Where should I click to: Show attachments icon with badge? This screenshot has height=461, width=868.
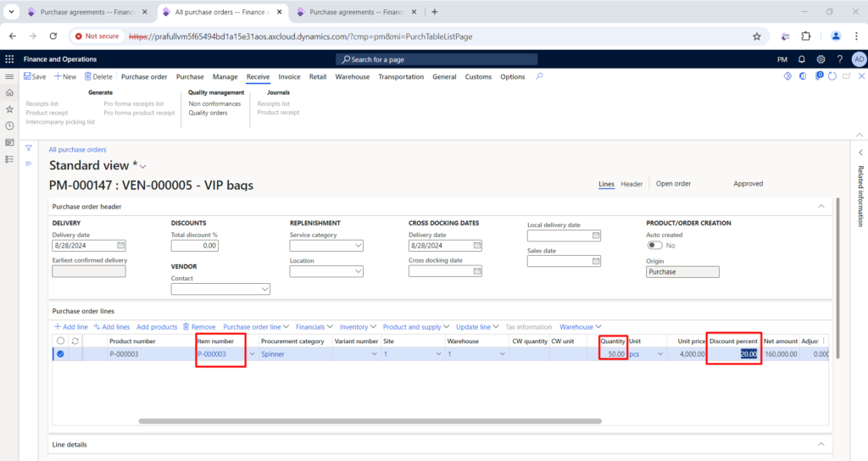tap(819, 75)
